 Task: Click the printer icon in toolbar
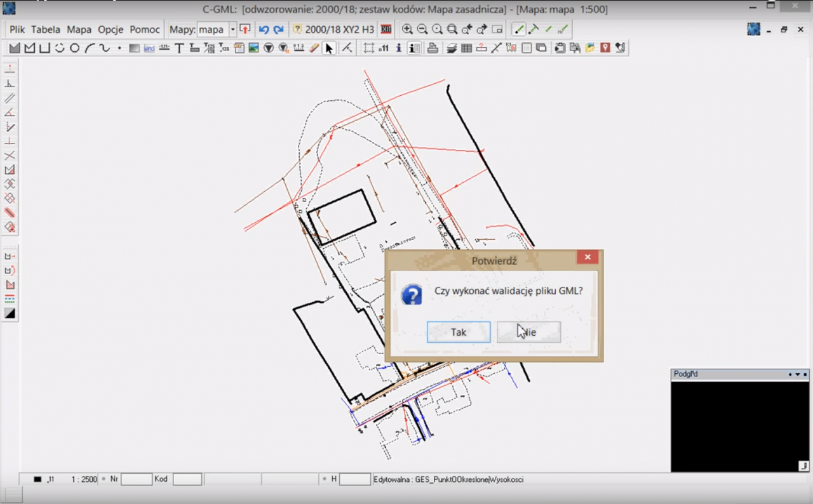[433, 48]
